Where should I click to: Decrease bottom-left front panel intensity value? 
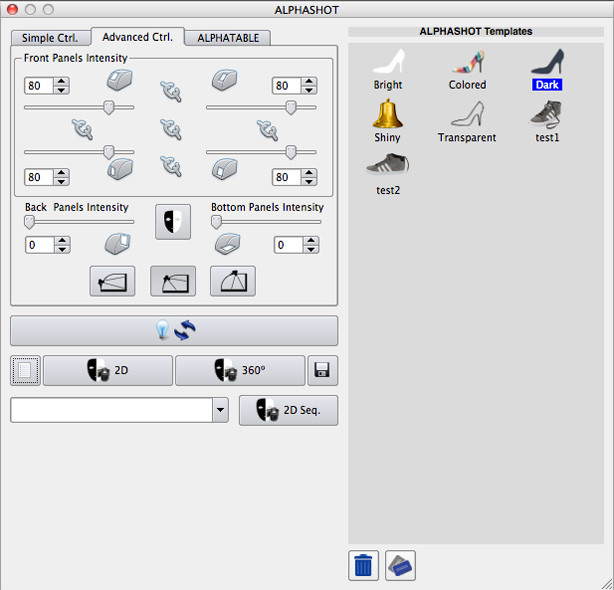pos(61,181)
